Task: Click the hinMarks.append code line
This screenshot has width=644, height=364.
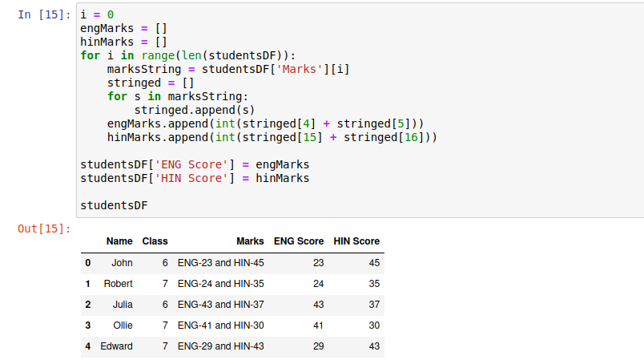Action: 272,137
